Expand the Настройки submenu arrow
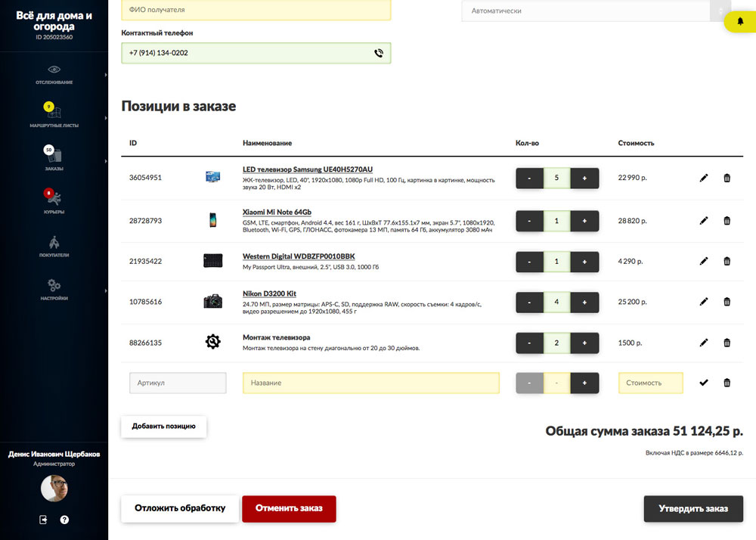 pyautogui.click(x=106, y=290)
